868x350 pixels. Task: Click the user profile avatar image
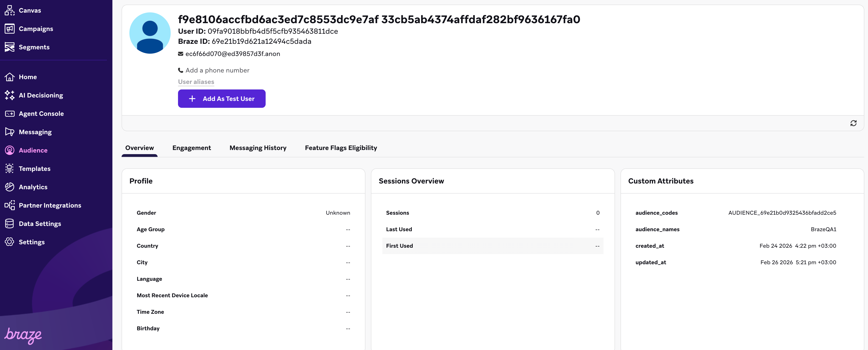point(150,33)
